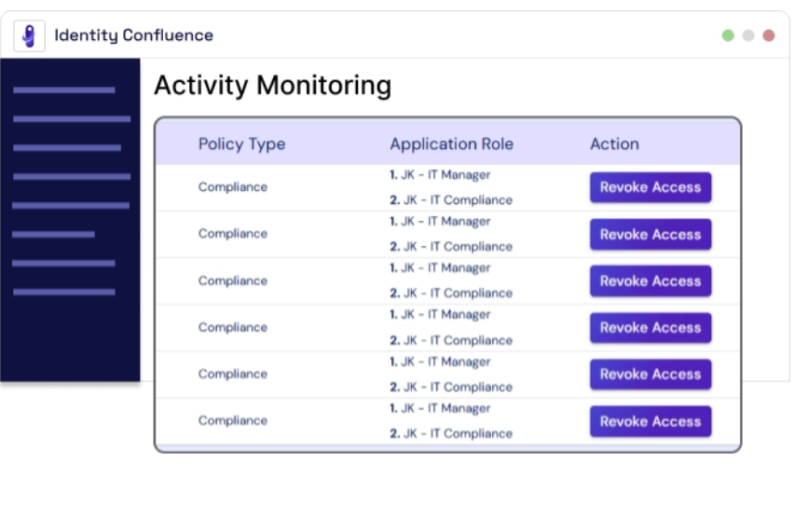This screenshot has height=532, width=795.
Task: Hit Revoke Access in the fourth row
Action: click(651, 328)
